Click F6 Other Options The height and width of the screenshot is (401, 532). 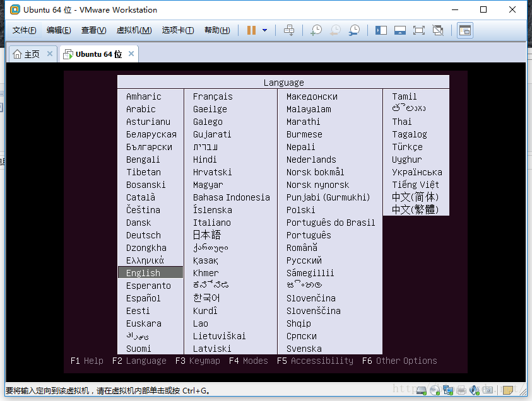(x=399, y=361)
